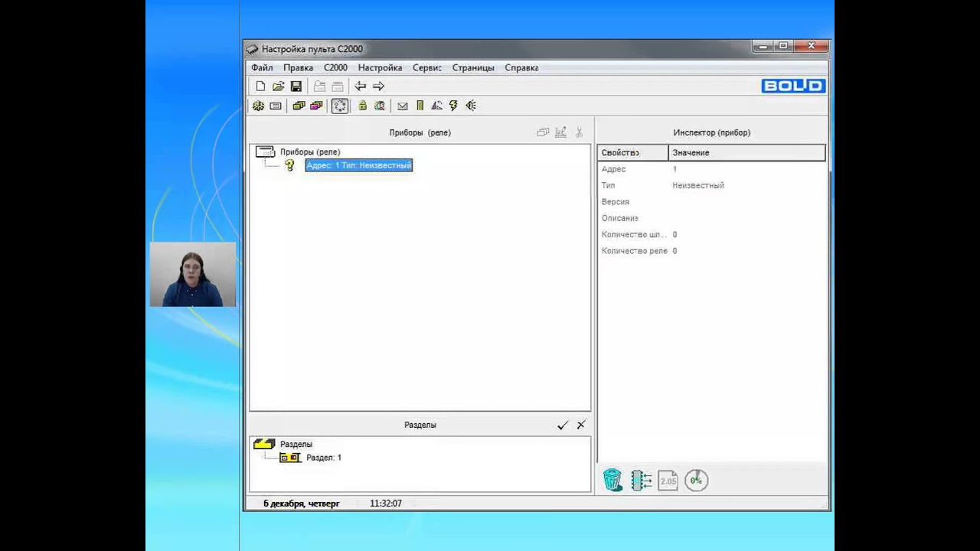Click the greyed write-to-panel toolbar icon
The width and height of the screenshot is (980, 551).
[x=338, y=86]
